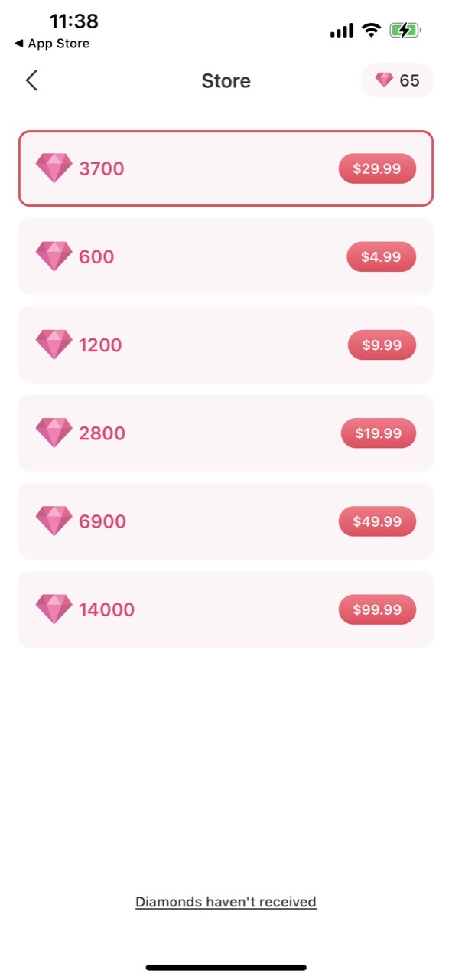Tap the $4.99 price button
The width and height of the screenshot is (452, 980).
pyautogui.click(x=381, y=256)
